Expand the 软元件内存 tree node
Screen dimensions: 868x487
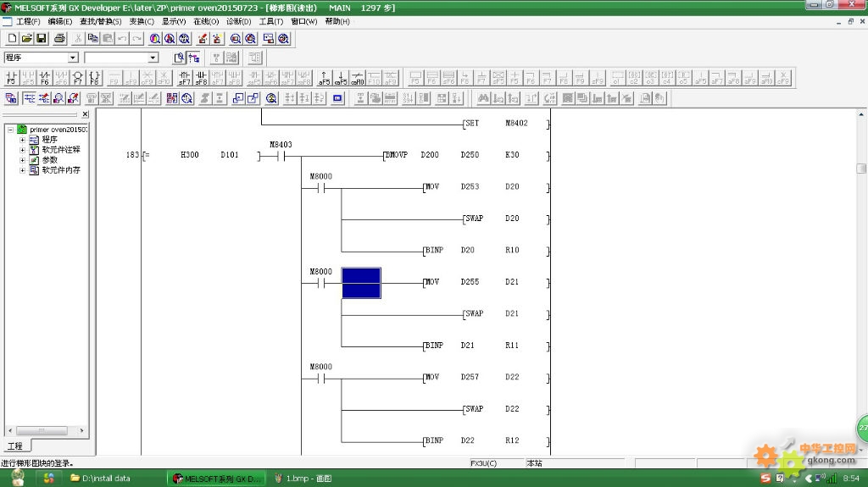[x=23, y=170]
